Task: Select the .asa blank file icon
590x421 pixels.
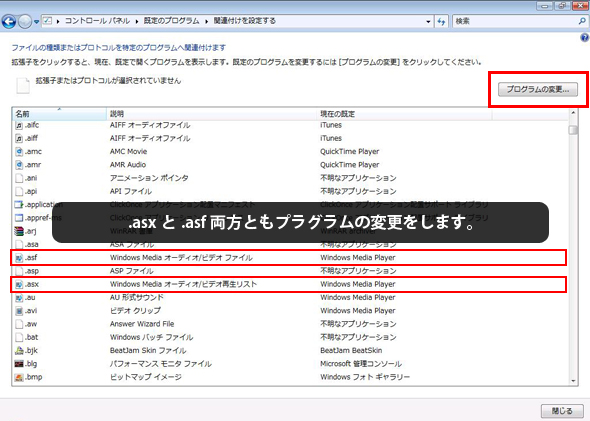Action: coord(19,244)
